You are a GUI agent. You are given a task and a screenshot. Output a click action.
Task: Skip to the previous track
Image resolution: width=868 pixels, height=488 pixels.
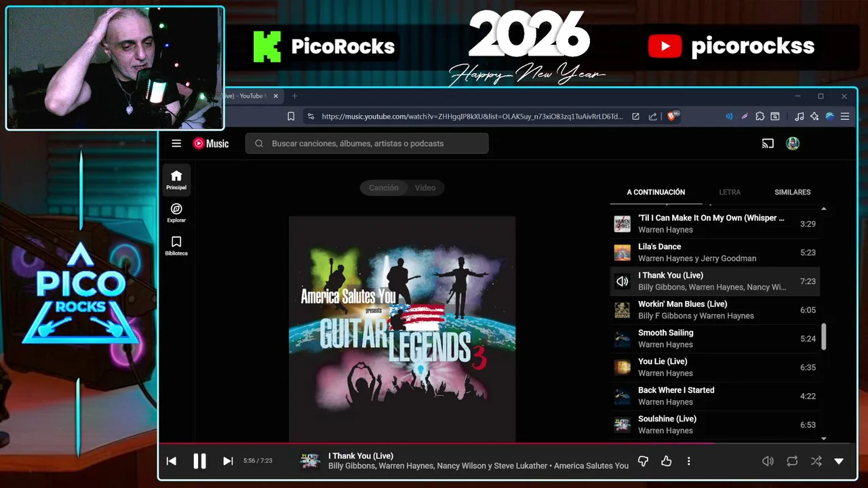[172, 462]
